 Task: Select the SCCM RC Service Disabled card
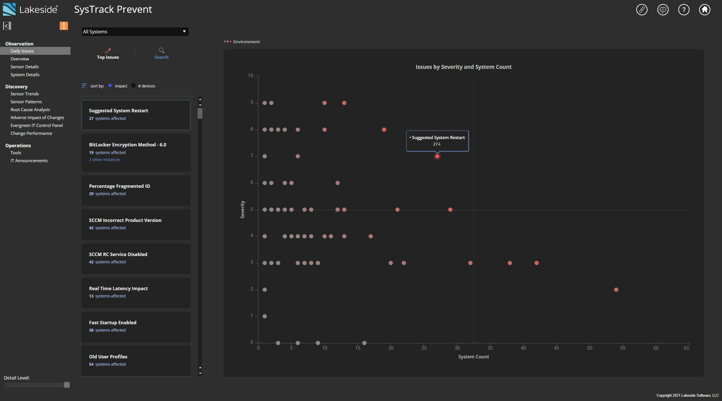pos(136,258)
